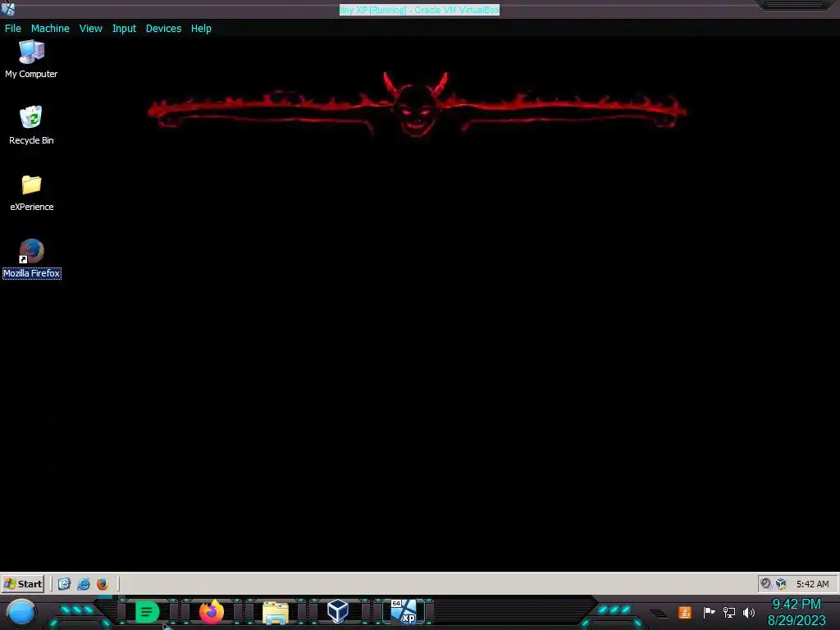Click first XP system tray icon
The width and height of the screenshot is (840, 630).
765,584
